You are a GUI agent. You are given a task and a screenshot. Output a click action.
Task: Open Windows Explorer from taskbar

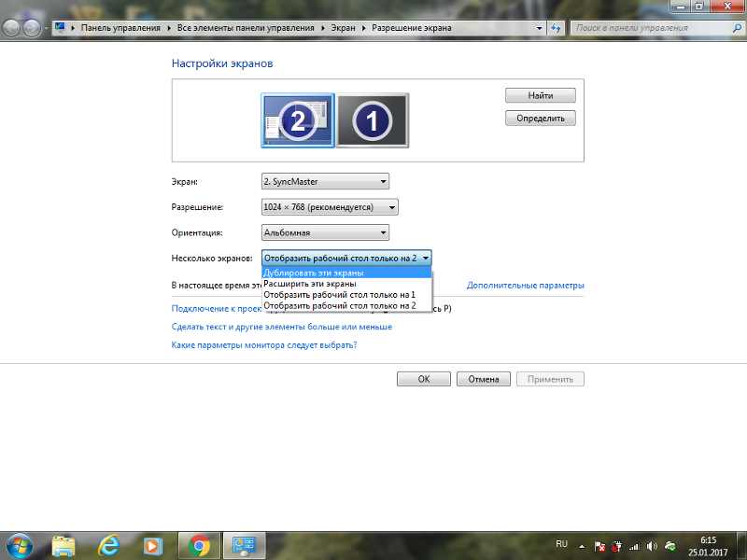[x=63, y=546]
